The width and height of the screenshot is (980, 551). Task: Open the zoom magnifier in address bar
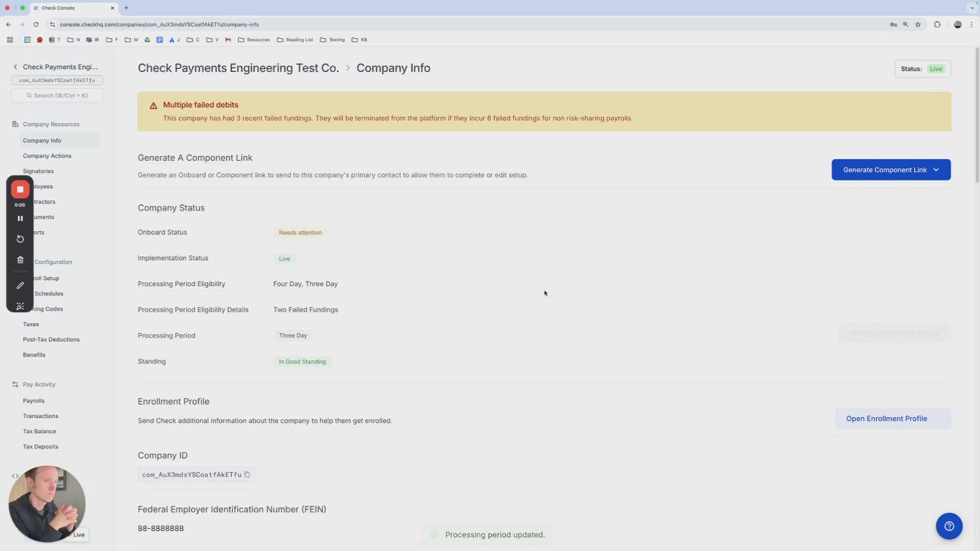(x=905, y=24)
